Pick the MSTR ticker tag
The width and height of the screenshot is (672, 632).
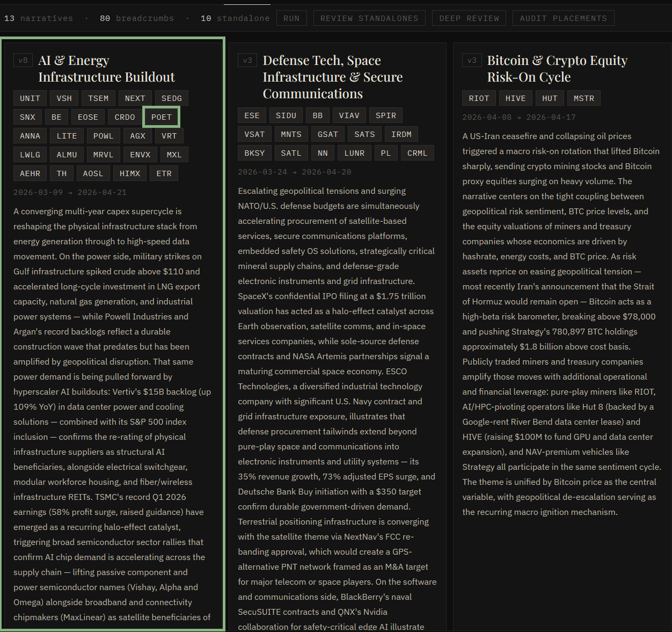[x=584, y=98]
